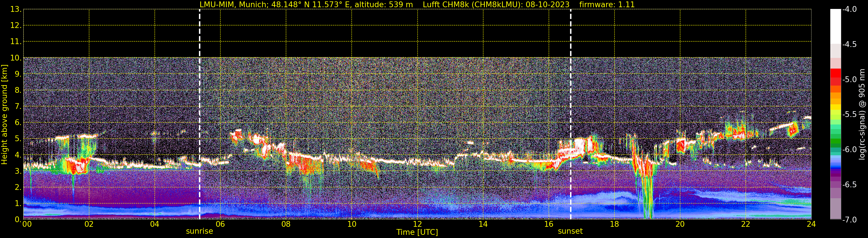
Task: Click the white top of the colorbar
Action: (835, 26)
